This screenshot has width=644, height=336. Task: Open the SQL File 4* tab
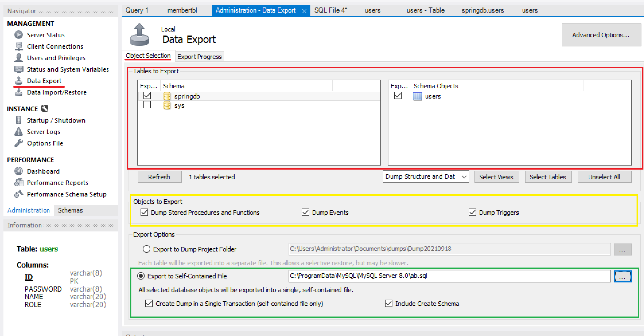[330, 10]
